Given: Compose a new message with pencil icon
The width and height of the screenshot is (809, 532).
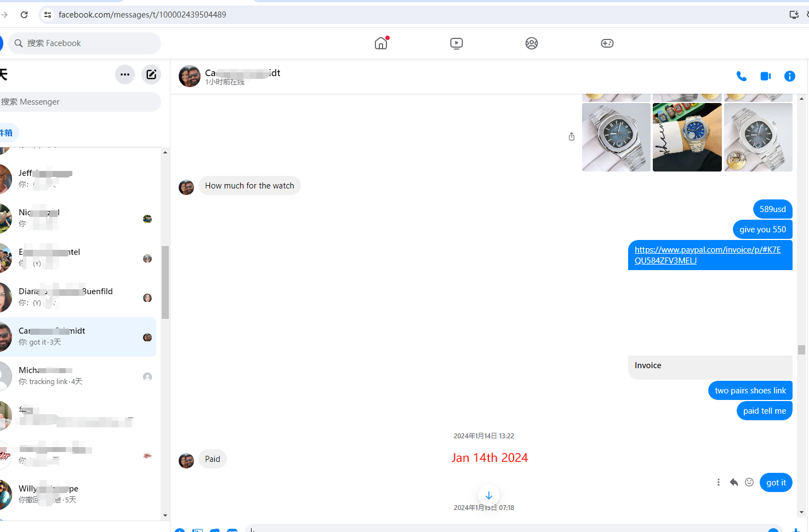Looking at the screenshot, I should click(151, 75).
